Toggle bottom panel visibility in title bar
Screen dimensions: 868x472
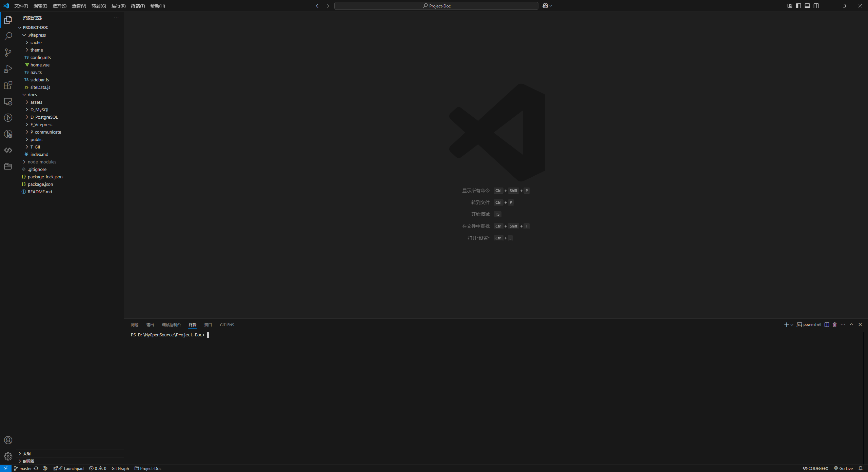coord(807,6)
